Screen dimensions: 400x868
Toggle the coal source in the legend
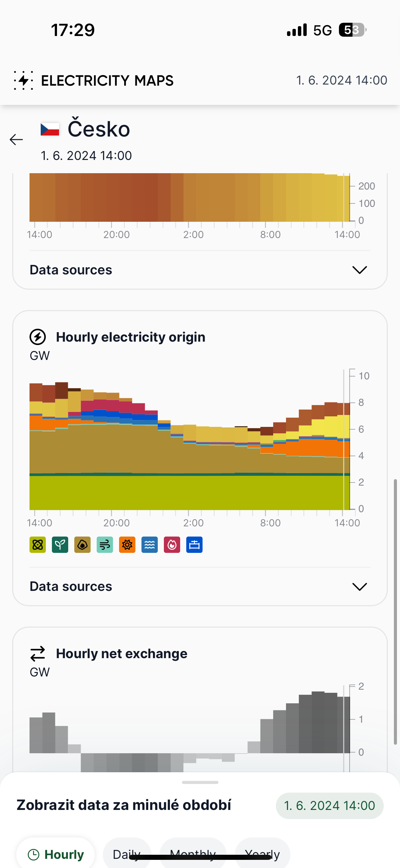82,545
